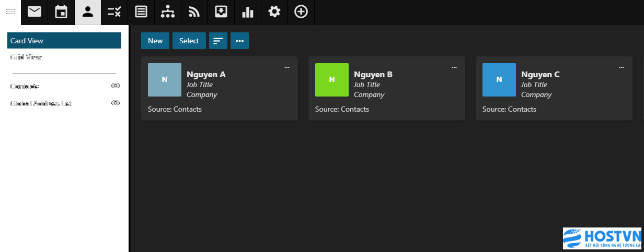Open Nguyen B card options menu
This screenshot has width=644, height=252.
pos(454,67)
